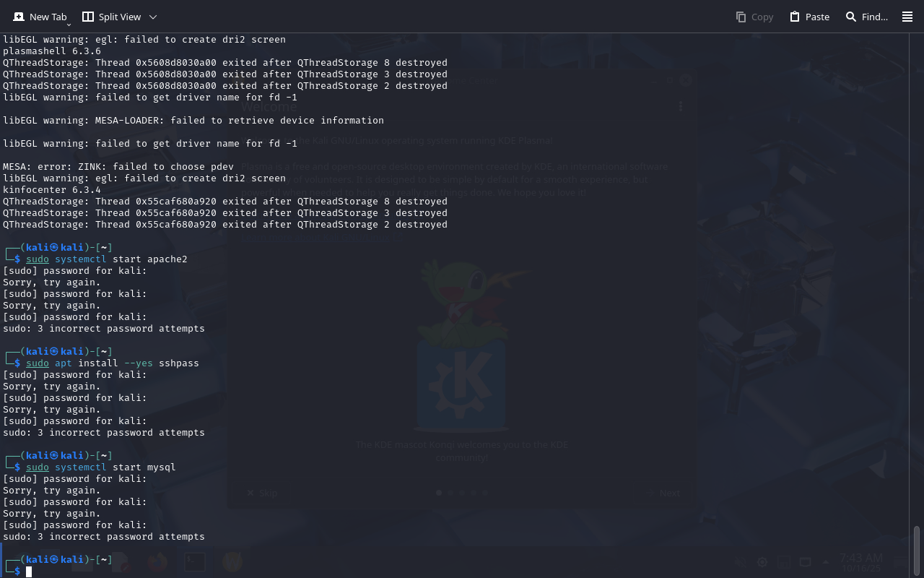Click the Copy toolbar button
This screenshot has width=924, height=578.
(754, 17)
